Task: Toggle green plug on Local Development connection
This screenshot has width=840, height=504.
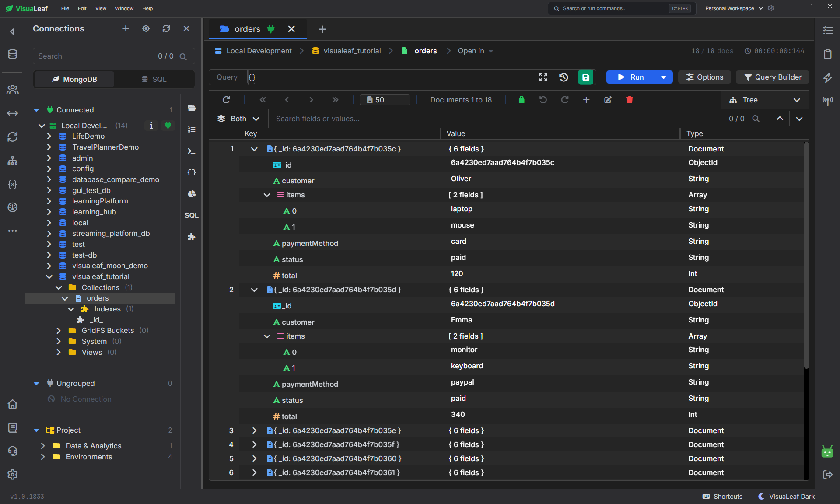Action: coord(168,126)
